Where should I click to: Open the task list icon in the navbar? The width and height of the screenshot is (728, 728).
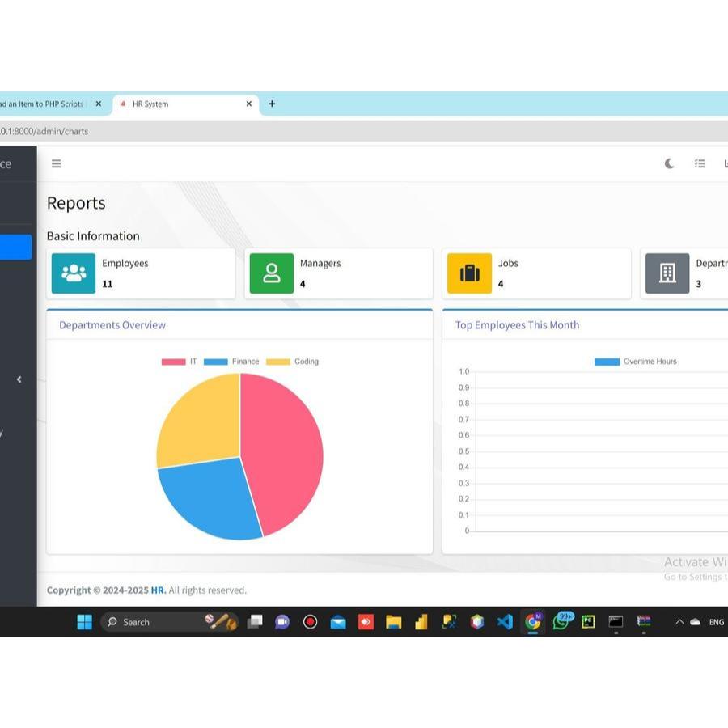(x=700, y=163)
